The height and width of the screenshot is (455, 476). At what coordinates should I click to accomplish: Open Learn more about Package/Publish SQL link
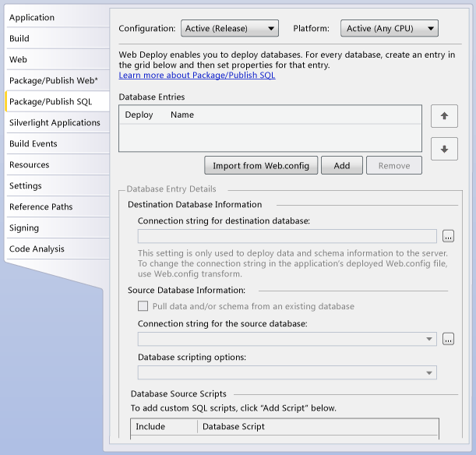pos(197,75)
